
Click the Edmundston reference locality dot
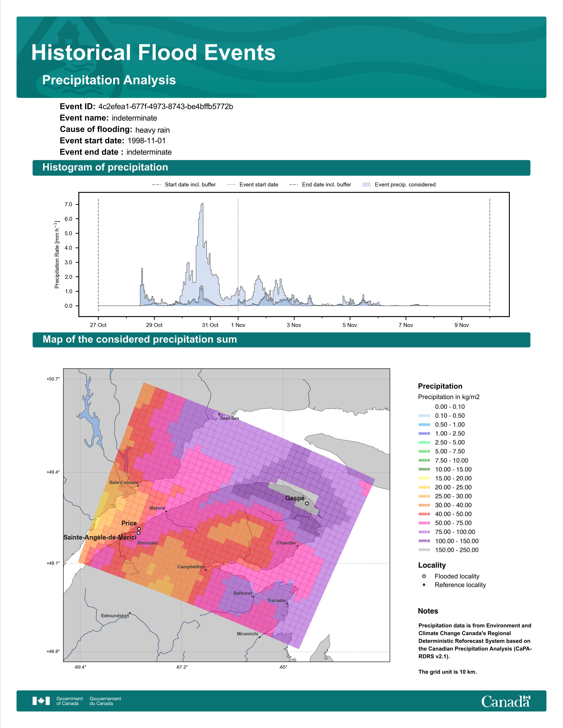point(130,613)
